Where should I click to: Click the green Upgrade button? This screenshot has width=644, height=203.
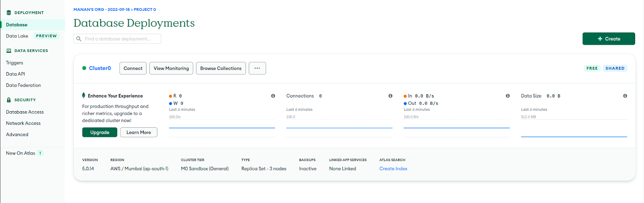pos(100,132)
